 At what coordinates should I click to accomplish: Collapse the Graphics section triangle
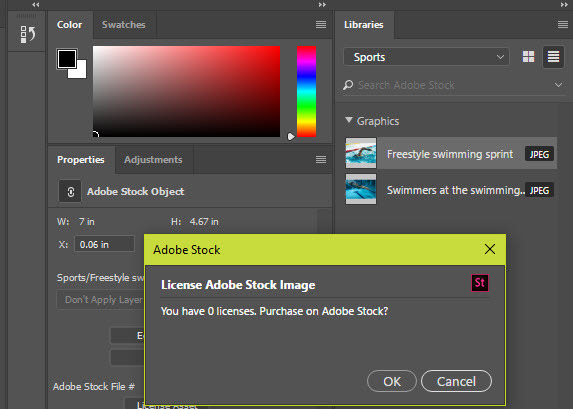[x=349, y=120]
